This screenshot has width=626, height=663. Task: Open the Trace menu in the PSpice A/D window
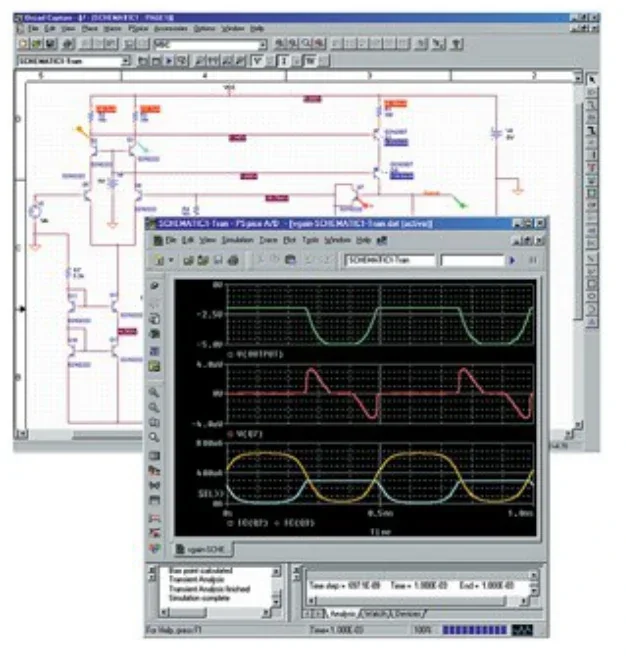(268, 240)
